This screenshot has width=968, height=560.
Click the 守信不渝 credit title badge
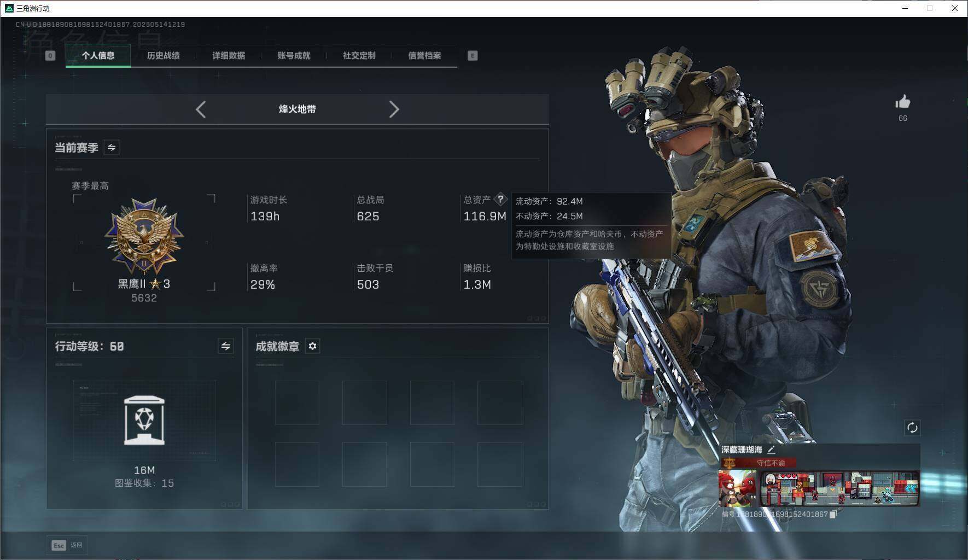click(757, 463)
